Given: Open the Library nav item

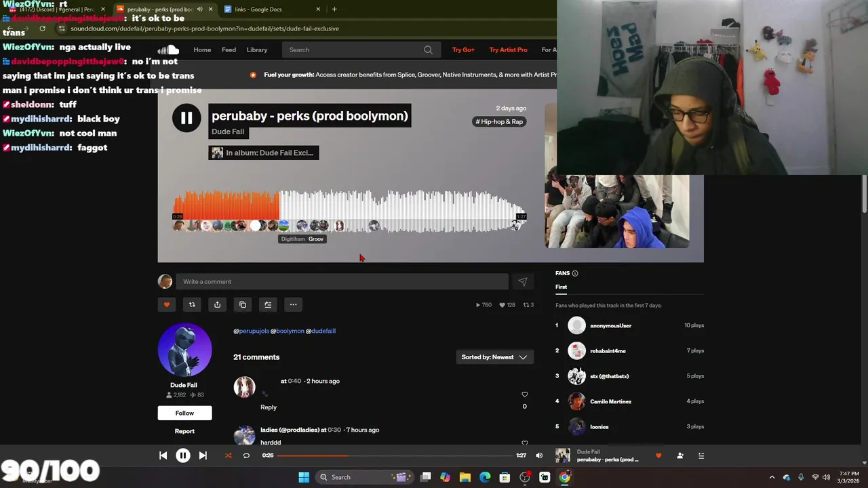Looking at the screenshot, I should coord(257,49).
